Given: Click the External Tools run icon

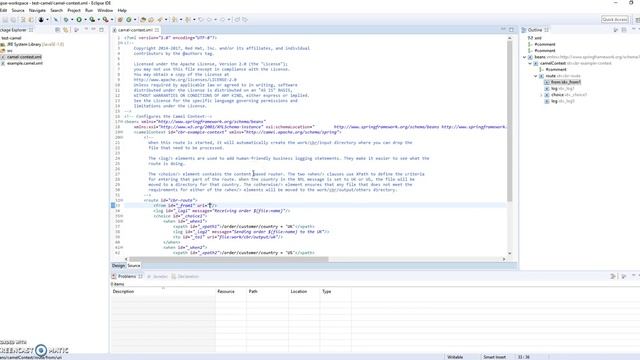Looking at the screenshot, I should [106, 20].
